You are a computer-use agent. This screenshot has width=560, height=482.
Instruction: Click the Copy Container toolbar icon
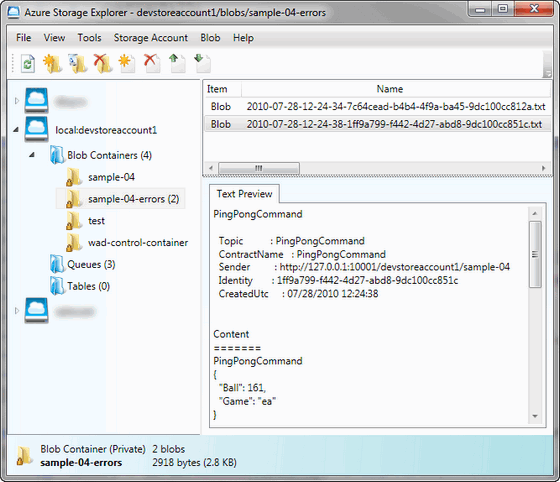(78, 64)
